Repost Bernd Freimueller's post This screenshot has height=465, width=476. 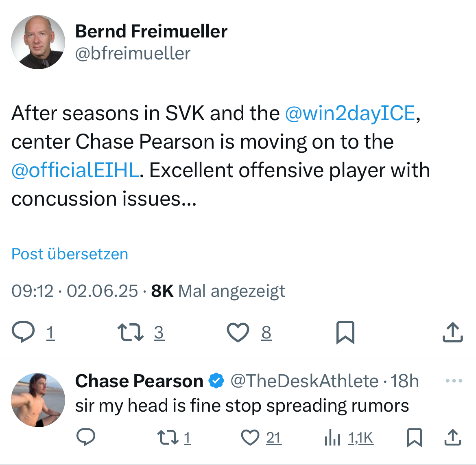pyautogui.click(x=130, y=332)
